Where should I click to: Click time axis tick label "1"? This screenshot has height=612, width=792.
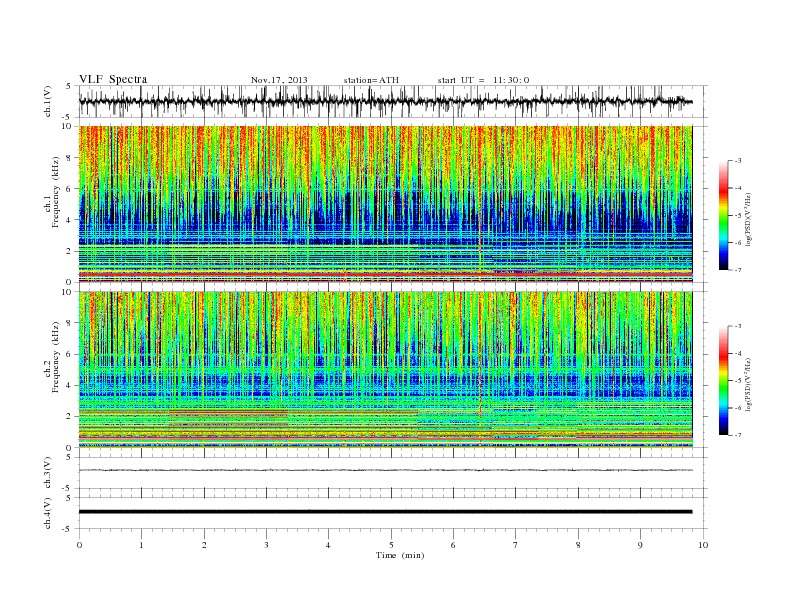point(141,545)
